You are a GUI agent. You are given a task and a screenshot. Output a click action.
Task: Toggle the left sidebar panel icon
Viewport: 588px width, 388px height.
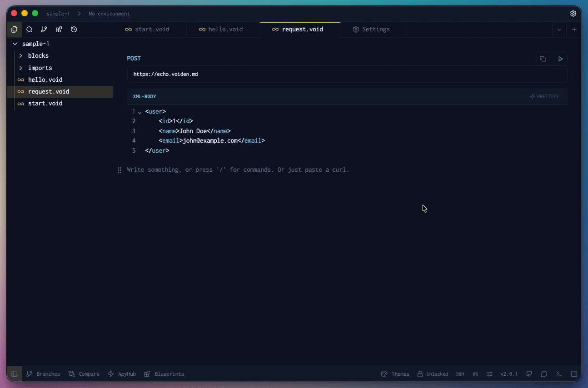(15, 374)
